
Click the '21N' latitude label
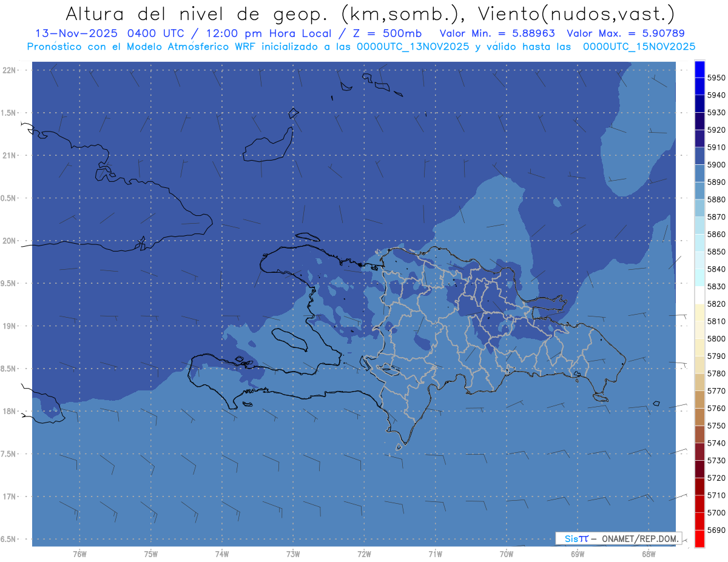click(10, 155)
